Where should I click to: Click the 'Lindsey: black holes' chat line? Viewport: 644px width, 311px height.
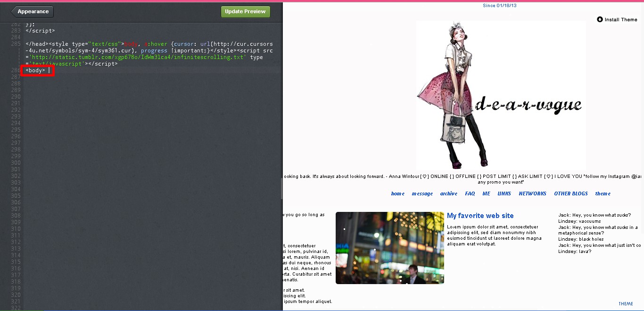tap(581, 239)
